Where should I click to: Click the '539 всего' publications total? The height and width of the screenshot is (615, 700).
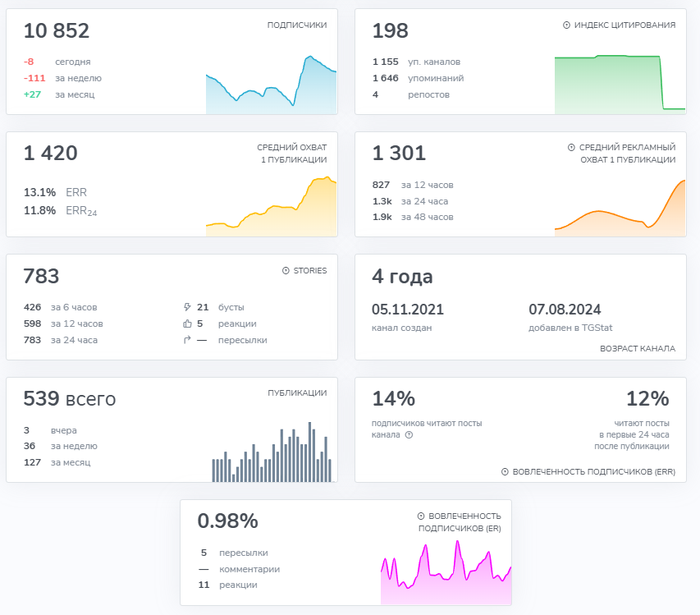[x=70, y=400]
